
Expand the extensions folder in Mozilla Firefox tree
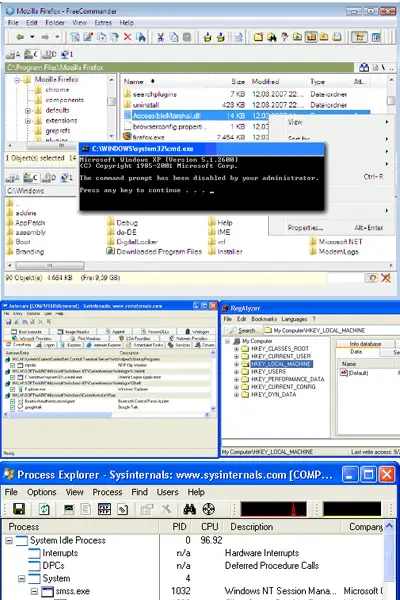[x=28, y=121]
